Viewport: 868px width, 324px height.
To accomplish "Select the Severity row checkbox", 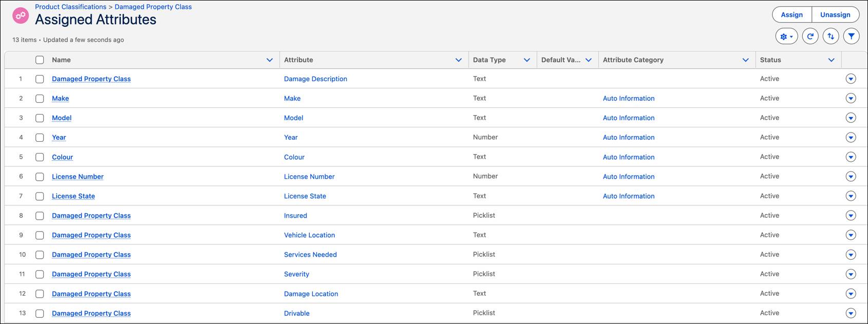I will pyautogui.click(x=40, y=274).
